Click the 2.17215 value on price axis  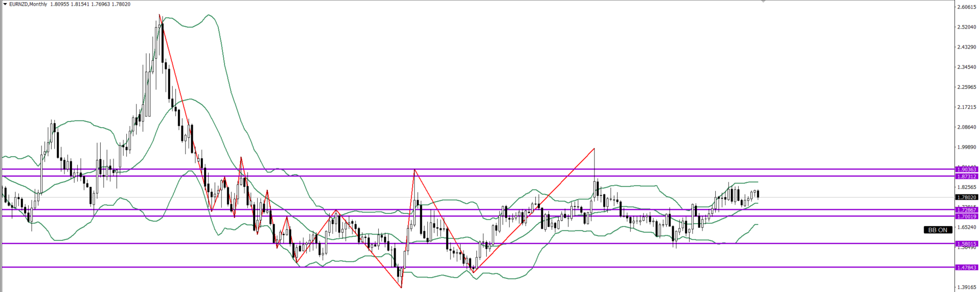[x=967, y=107]
